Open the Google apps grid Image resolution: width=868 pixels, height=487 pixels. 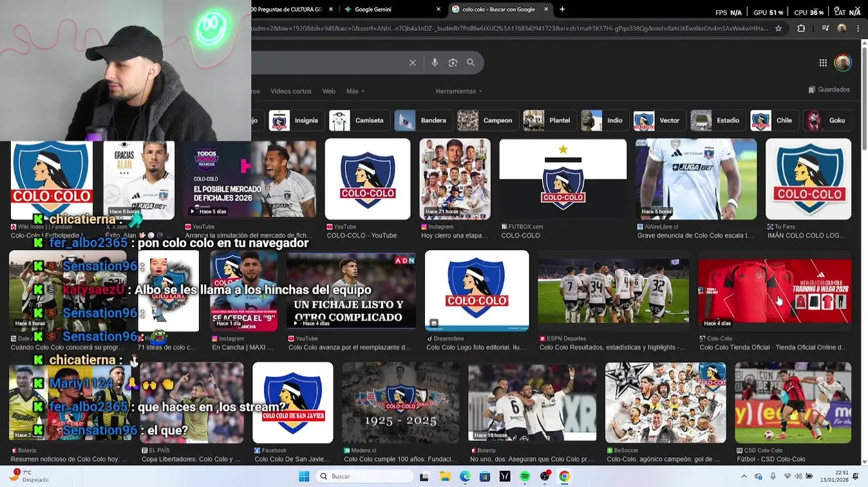point(823,63)
